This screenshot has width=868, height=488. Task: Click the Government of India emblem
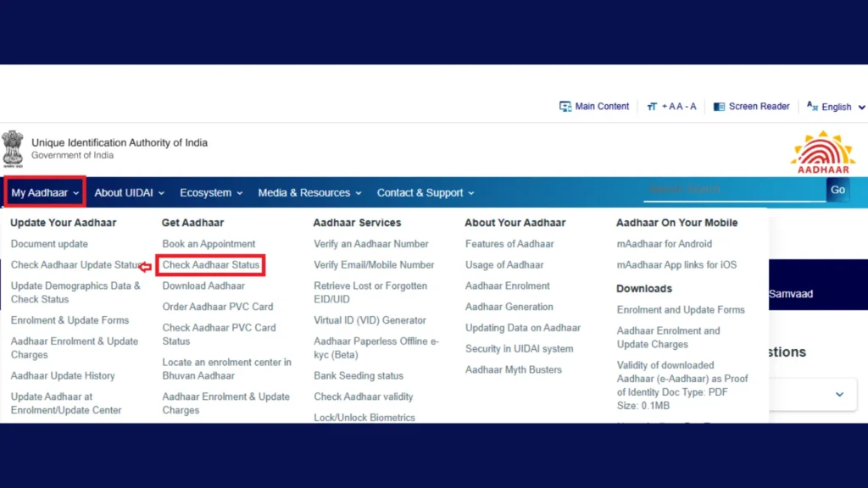13,149
